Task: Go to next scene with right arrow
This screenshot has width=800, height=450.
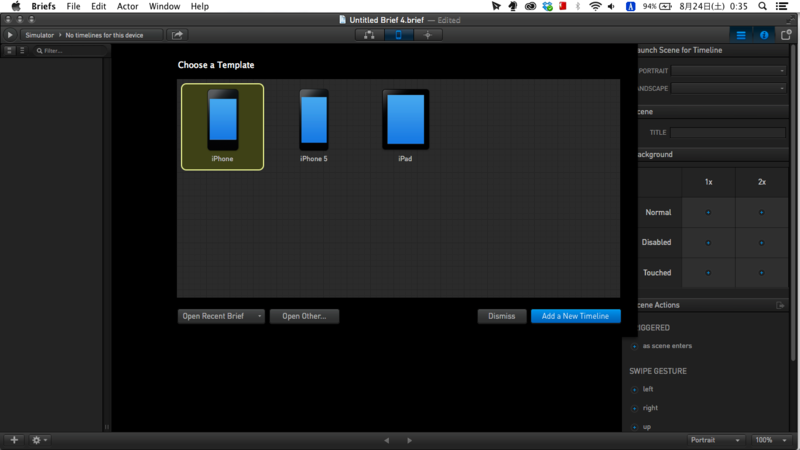Action: click(409, 440)
